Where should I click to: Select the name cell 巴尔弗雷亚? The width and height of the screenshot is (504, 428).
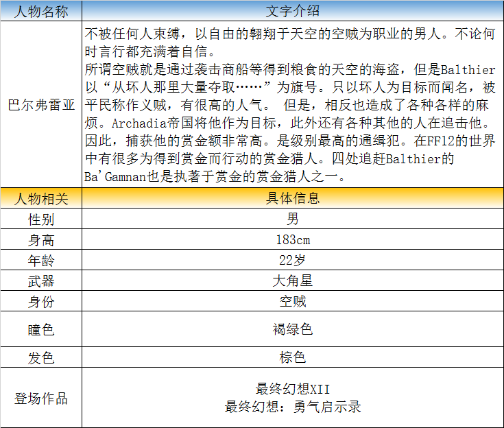click(41, 104)
